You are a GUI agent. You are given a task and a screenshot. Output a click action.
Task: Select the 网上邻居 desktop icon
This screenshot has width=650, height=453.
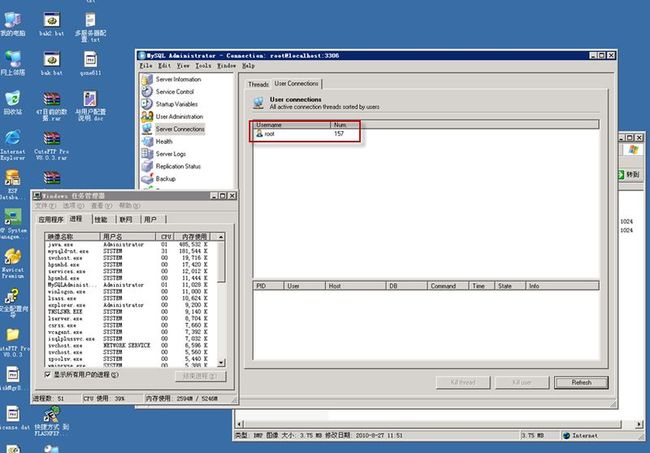[x=12, y=63]
